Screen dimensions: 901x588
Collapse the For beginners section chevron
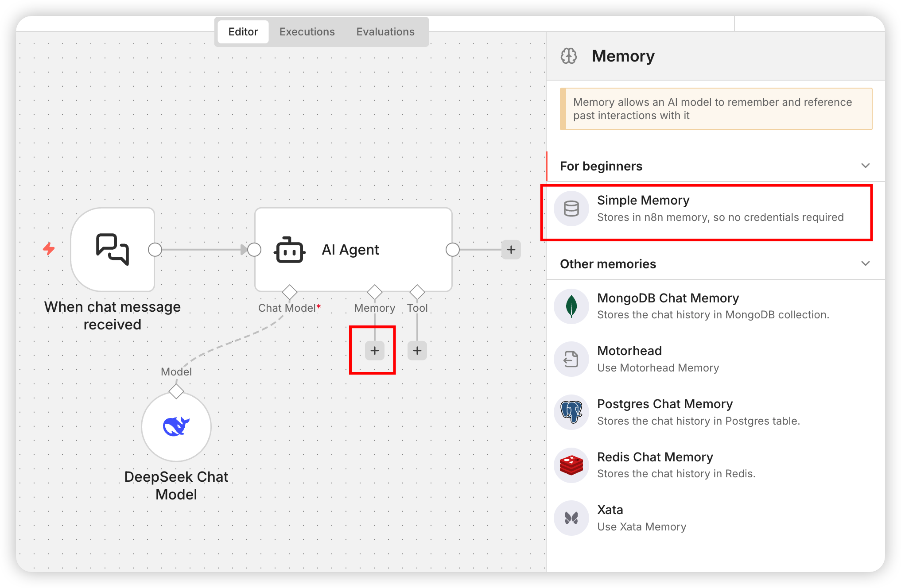(x=865, y=166)
